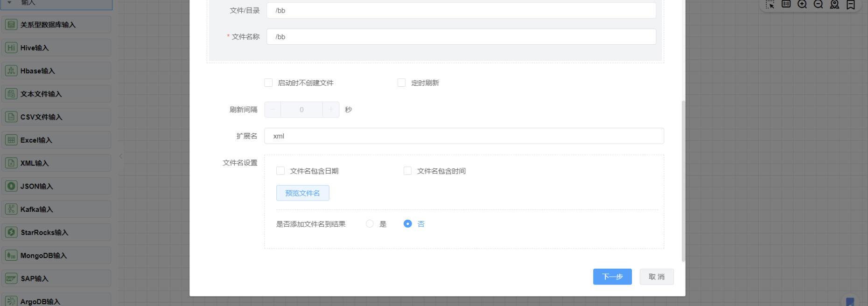Click the 扩展名 input field
Screen dimensions: 868x306
coord(464,136)
